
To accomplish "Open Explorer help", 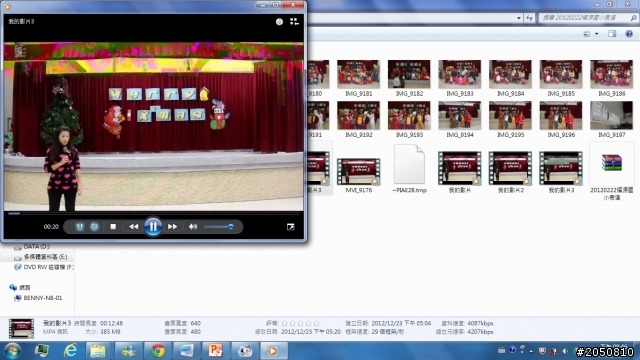I will (x=629, y=34).
